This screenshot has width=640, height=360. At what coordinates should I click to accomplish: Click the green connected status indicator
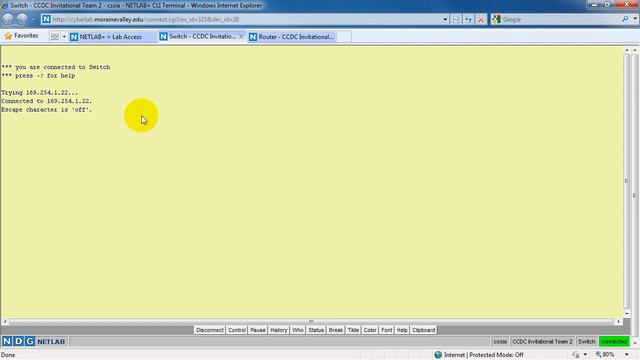(x=614, y=341)
